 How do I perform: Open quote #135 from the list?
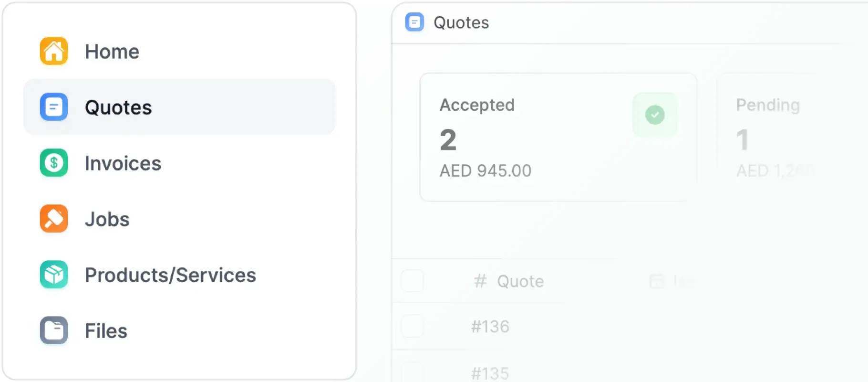coord(490,373)
